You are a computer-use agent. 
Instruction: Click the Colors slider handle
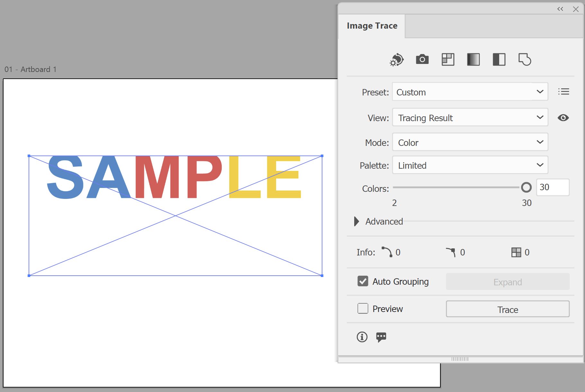pyautogui.click(x=526, y=187)
